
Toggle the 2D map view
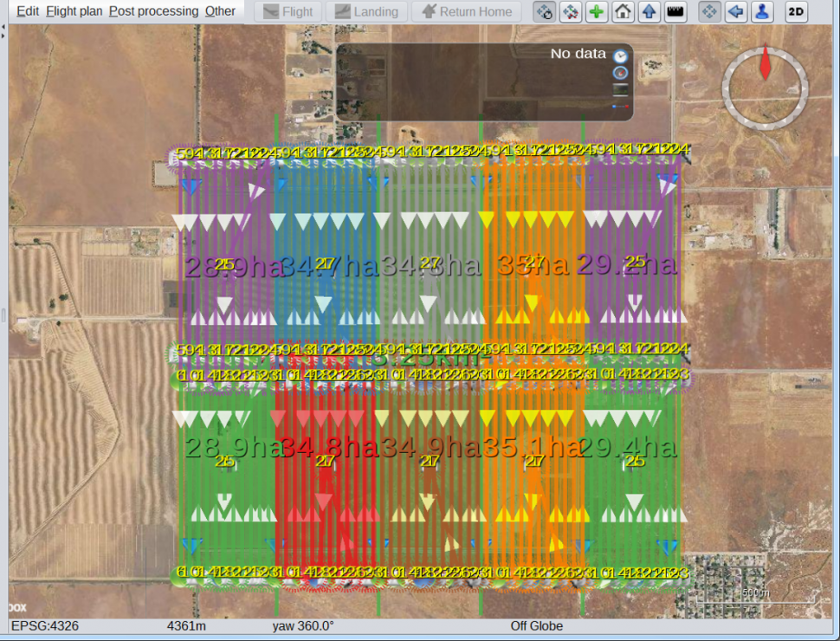tap(796, 12)
